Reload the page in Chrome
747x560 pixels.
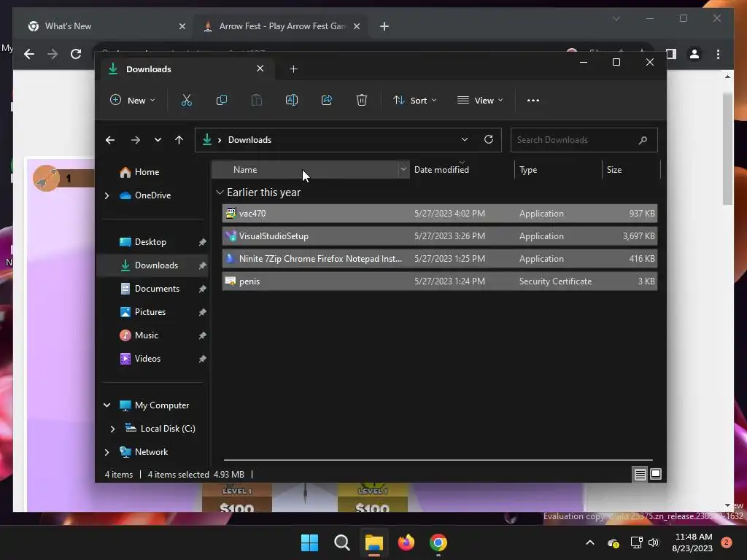click(x=76, y=54)
